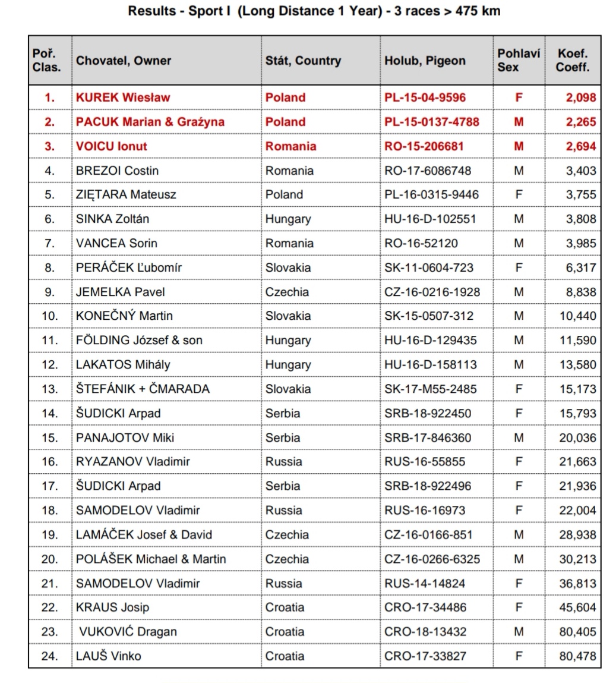The width and height of the screenshot is (616, 683).
Task: Select owner ZIĘTARA Mateusz
Action: pos(126,194)
